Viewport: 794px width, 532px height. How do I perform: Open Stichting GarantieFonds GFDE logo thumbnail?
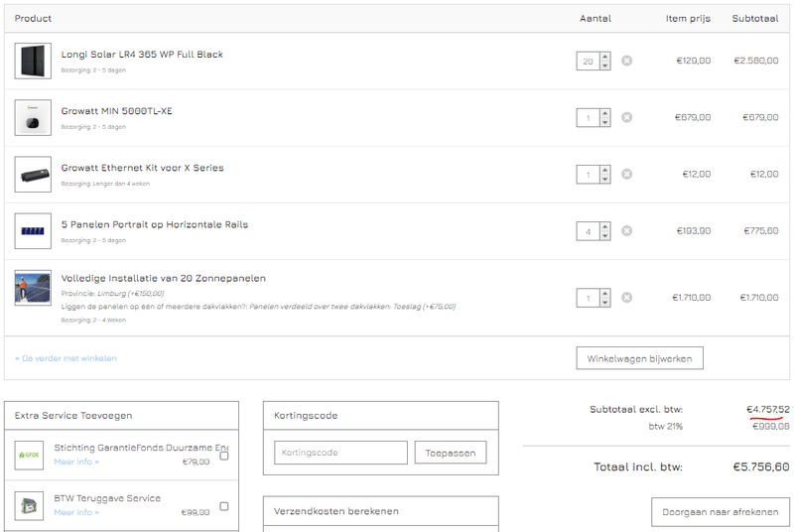29,455
